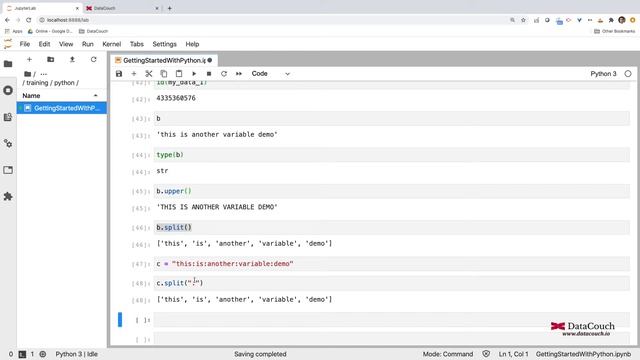Open the Tabs menu
The width and height of the screenshot is (640, 360).
pyautogui.click(x=137, y=44)
